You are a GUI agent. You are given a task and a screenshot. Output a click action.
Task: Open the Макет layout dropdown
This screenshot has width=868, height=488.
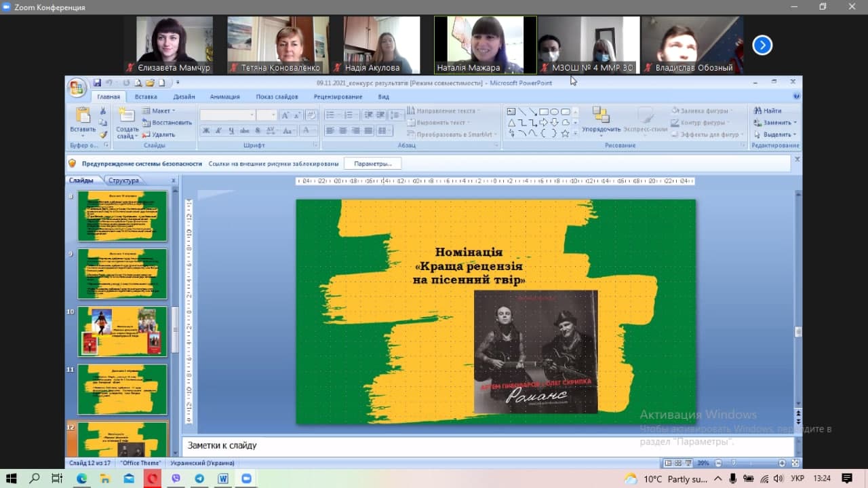(159, 111)
